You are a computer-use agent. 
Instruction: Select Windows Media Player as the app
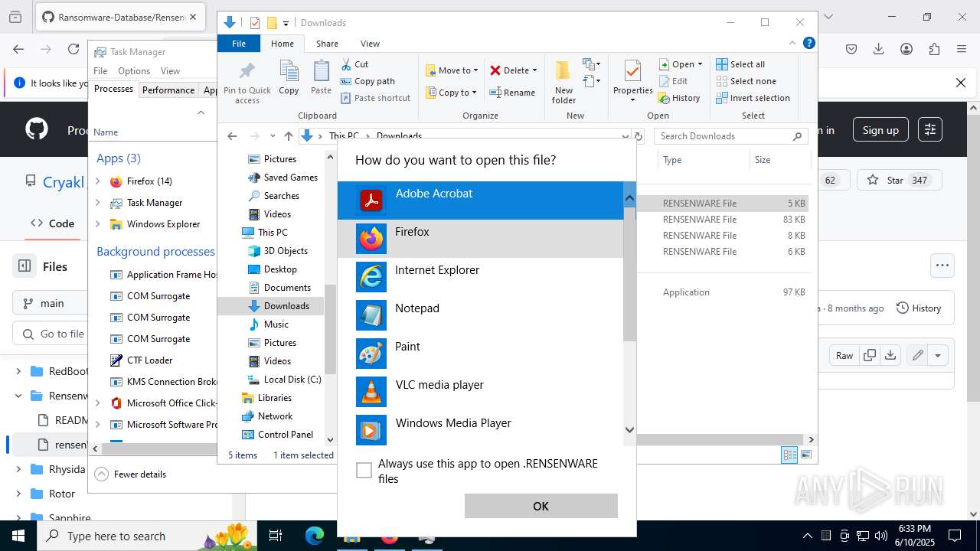pos(481,430)
